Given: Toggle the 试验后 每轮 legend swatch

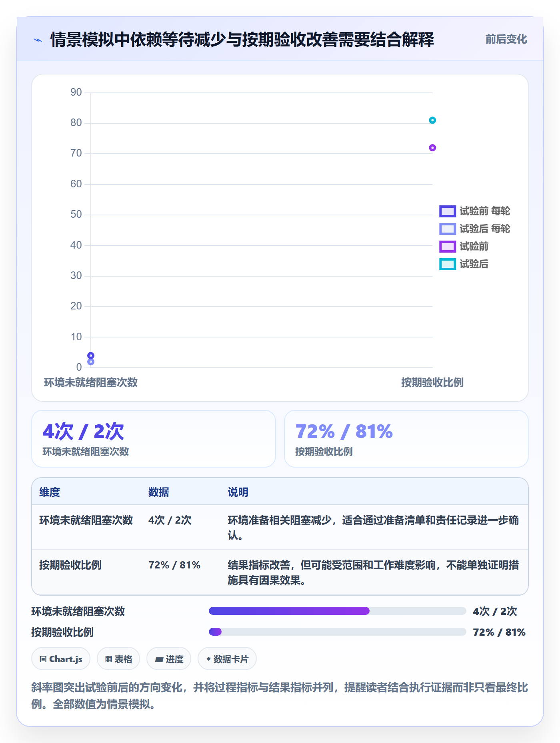Looking at the screenshot, I should pos(448,229).
